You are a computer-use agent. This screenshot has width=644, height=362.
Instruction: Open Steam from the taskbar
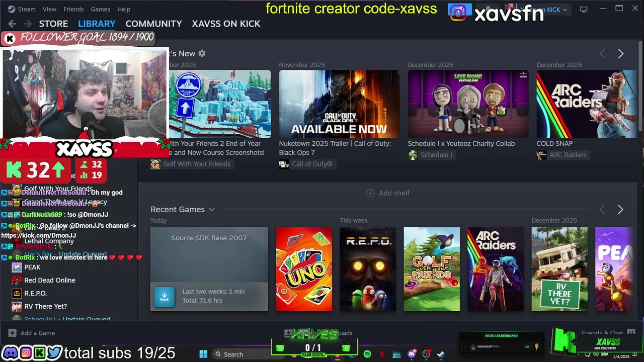pos(441,354)
